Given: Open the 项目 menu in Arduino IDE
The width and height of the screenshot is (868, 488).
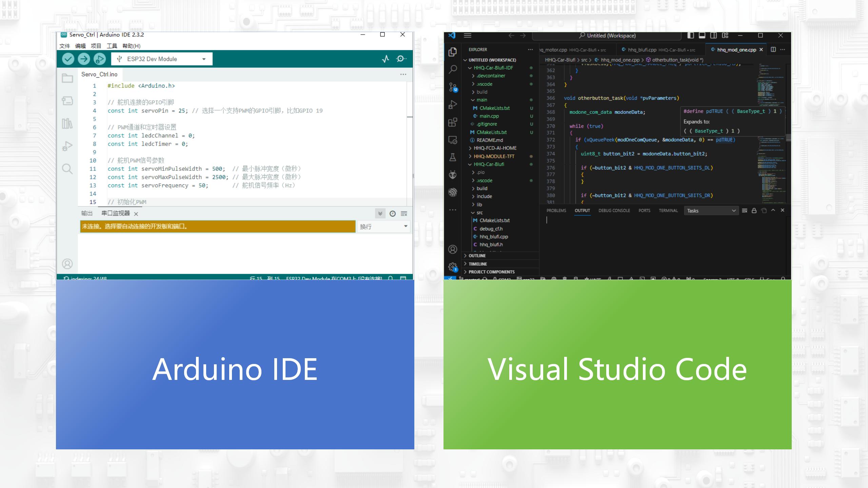Looking at the screenshot, I should tap(96, 46).
